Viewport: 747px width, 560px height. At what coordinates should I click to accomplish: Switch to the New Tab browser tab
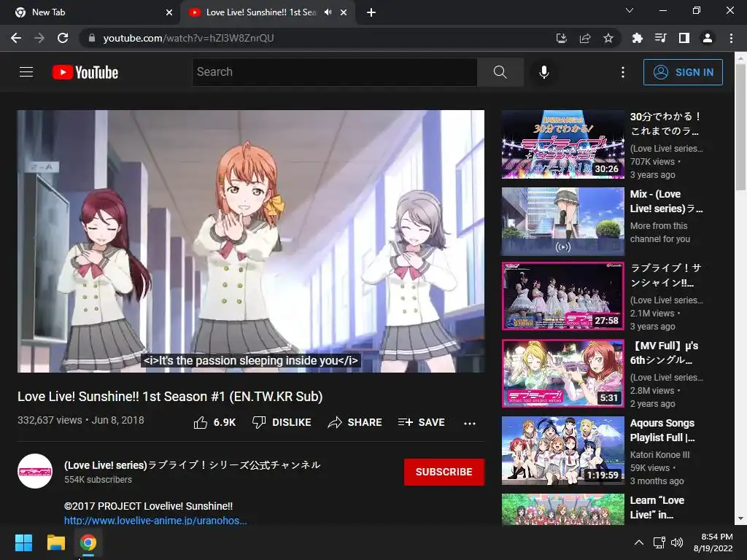pos(90,12)
